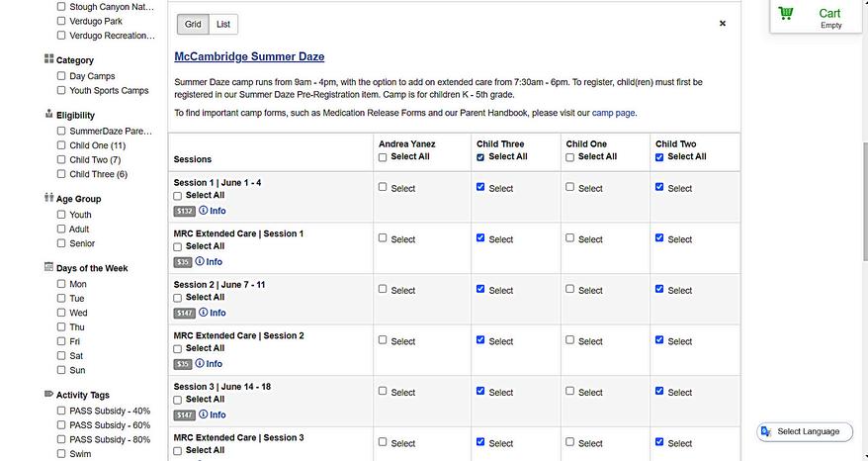Click the green shopping cart icon

pyautogui.click(x=786, y=14)
